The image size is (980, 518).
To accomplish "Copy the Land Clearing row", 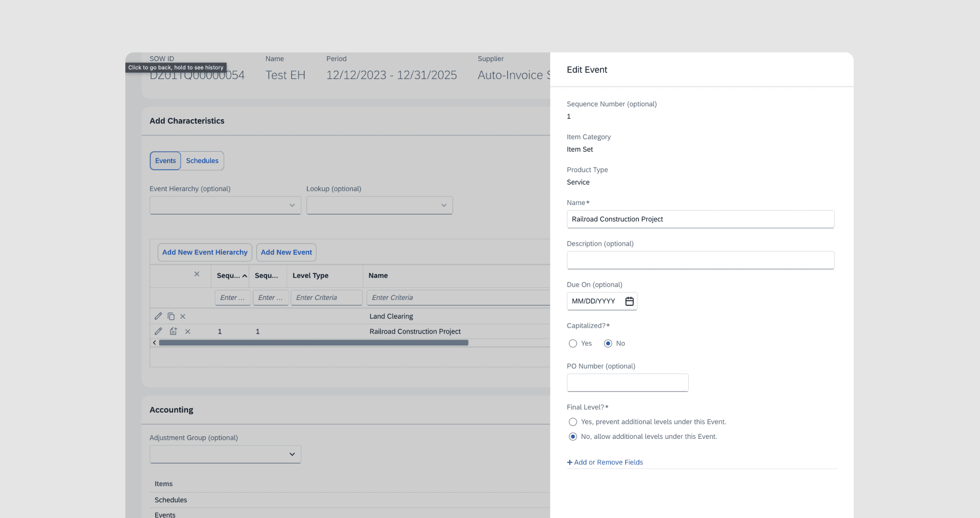I will (x=171, y=317).
